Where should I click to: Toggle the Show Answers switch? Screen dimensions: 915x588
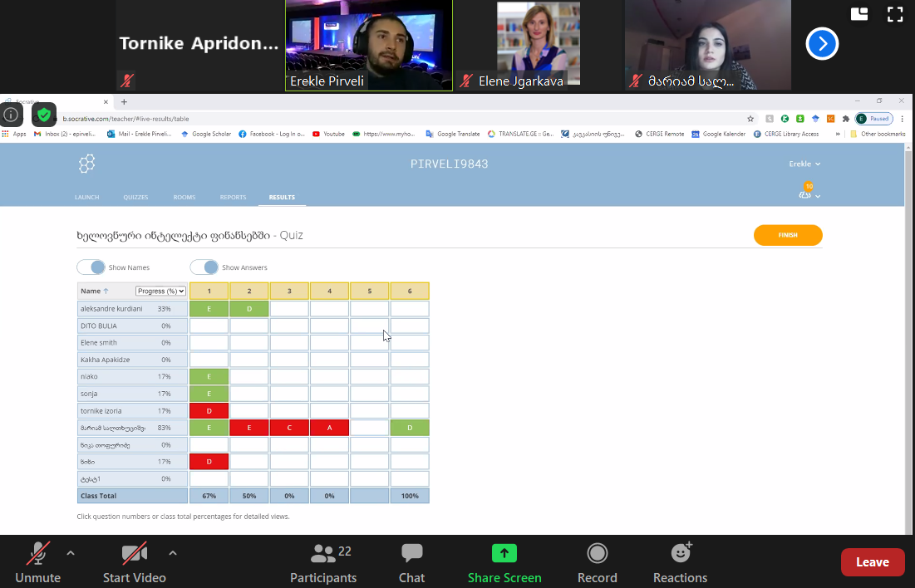[x=204, y=267]
